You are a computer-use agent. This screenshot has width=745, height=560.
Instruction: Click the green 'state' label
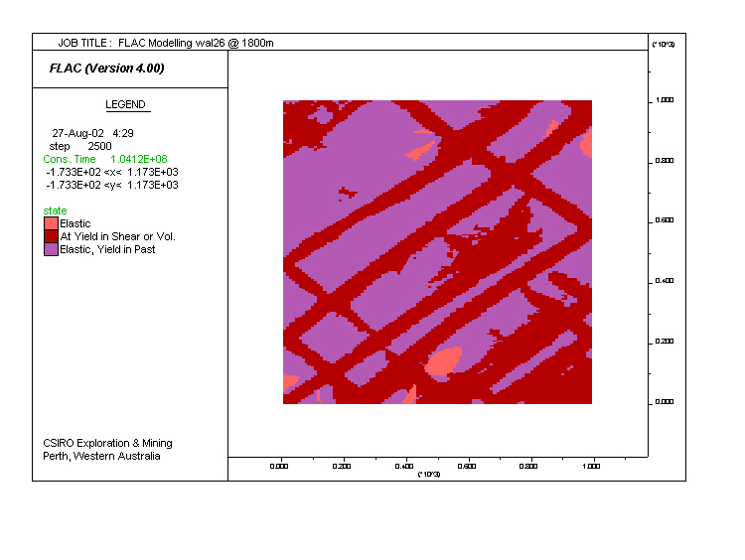[55, 210]
